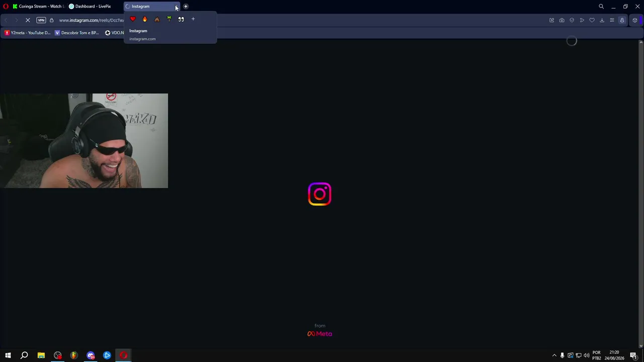
Task: Focus the address bar with instagram.com URL
Action: [x=92, y=20]
